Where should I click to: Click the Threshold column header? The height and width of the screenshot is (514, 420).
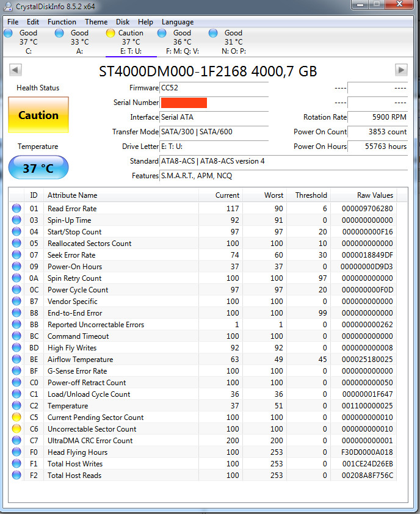[308, 195]
